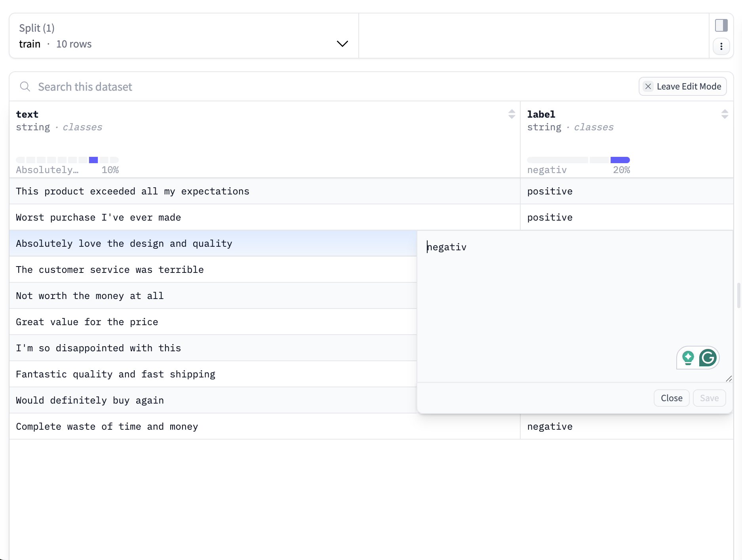The height and width of the screenshot is (560, 742).
Task: Open Grammarly suggestions via the lightbulb icon
Action: coord(689,358)
